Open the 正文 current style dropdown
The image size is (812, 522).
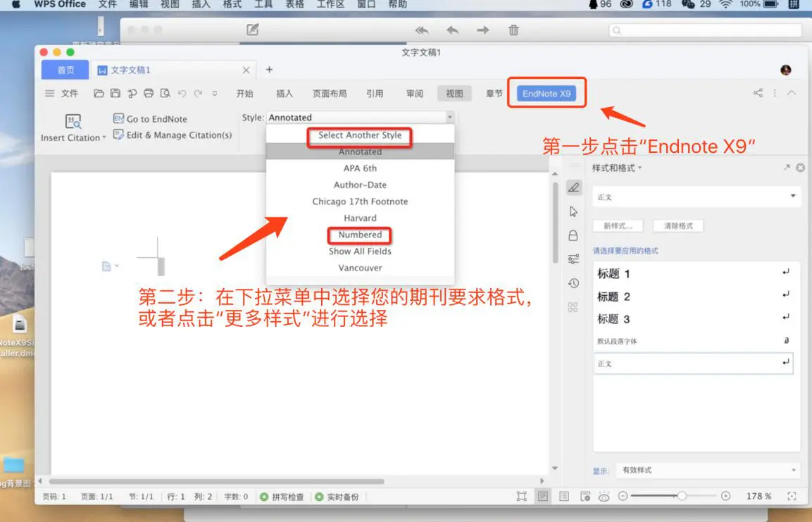coord(793,197)
